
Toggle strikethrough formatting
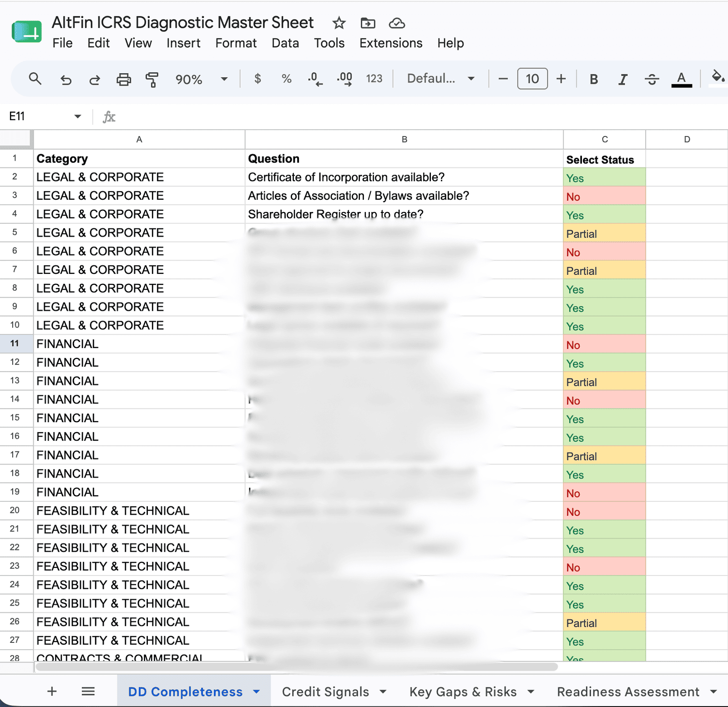point(652,80)
